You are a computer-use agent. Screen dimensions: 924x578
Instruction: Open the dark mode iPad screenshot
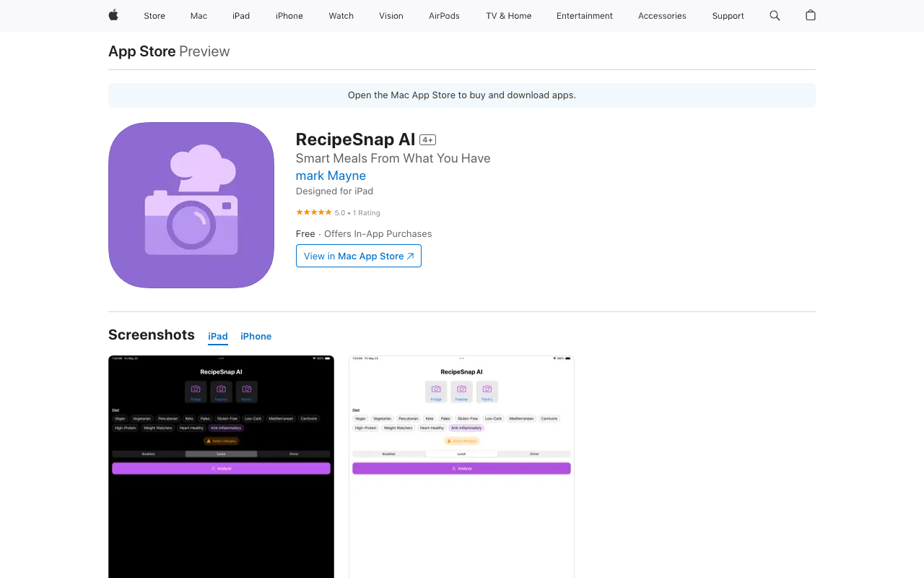[x=221, y=467]
